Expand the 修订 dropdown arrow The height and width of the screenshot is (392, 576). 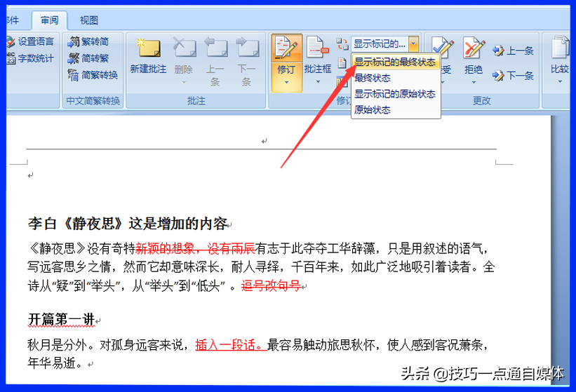(x=286, y=82)
